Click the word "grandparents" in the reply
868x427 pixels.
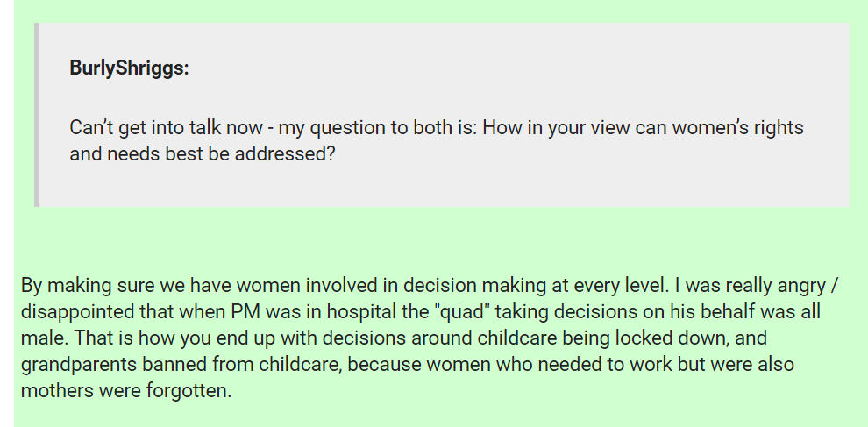click(x=74, y=364)
